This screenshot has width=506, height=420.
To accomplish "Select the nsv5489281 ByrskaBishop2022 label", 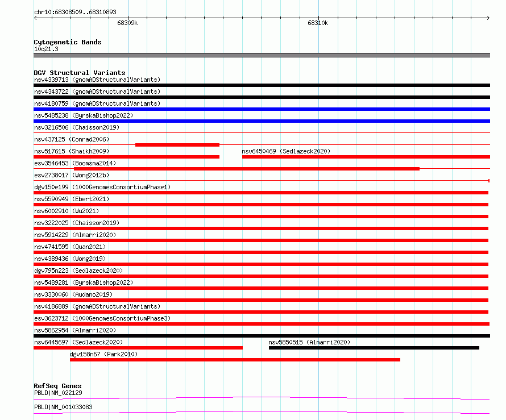I will click(x=84, y=282).
